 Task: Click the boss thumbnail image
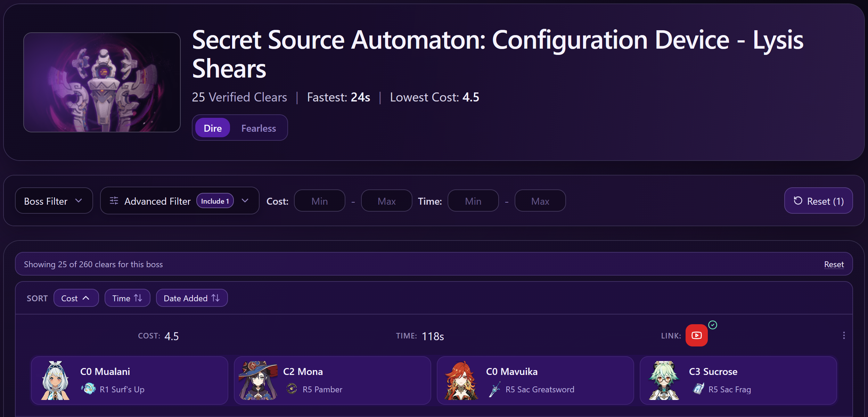click(102, 82)
